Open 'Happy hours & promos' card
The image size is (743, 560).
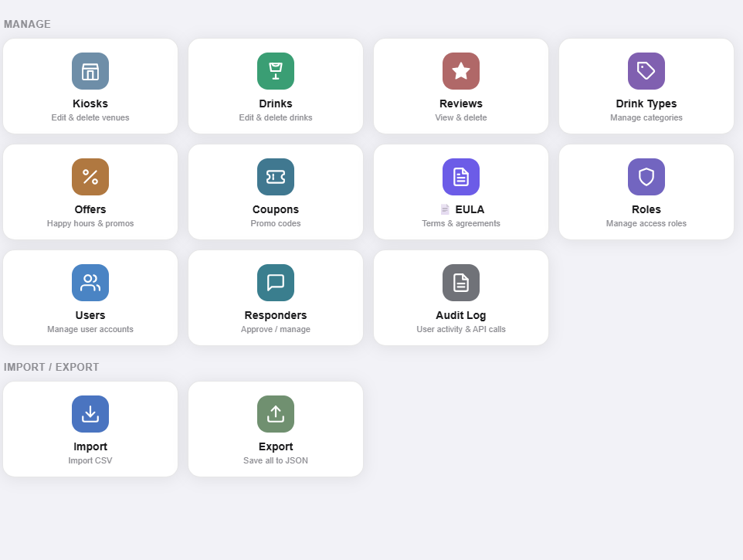coord(90,192)
